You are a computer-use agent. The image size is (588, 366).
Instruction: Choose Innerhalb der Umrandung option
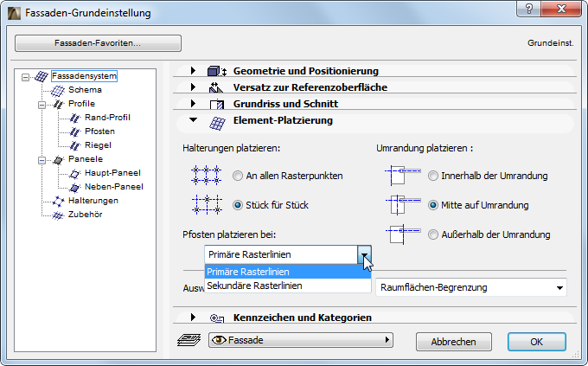coord(433,176)
